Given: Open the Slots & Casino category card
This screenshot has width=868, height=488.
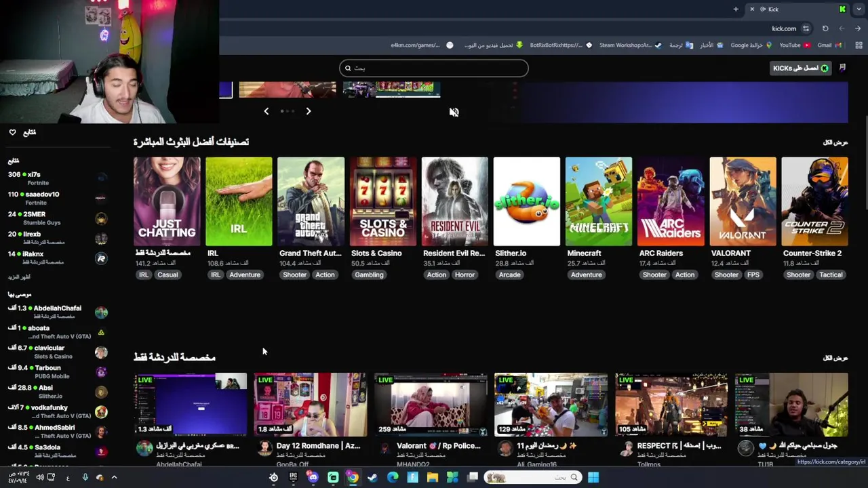Looking at the screenshot, I should [382, 201].
